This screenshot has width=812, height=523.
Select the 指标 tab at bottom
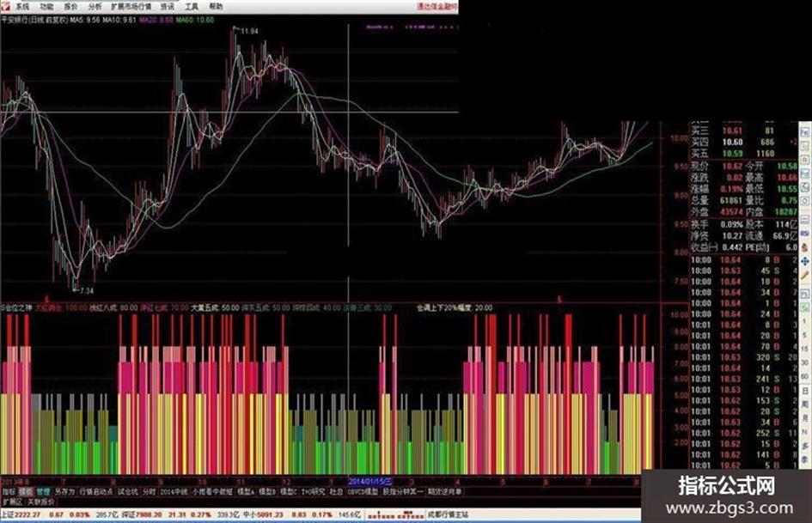(x=9, y=491)
